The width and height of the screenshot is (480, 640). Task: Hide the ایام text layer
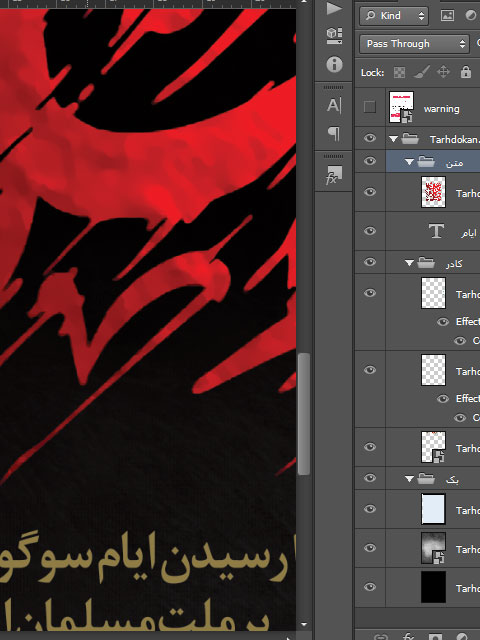pos(370,231)
